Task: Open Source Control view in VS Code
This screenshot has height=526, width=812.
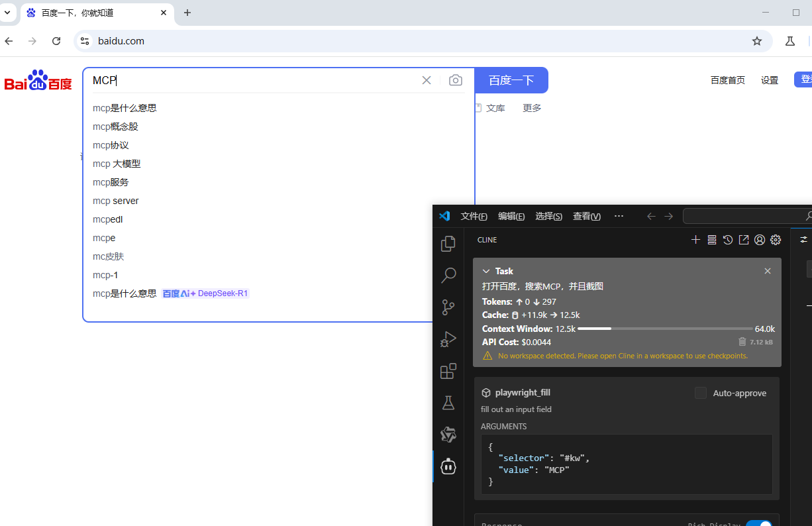Action: 448,307
